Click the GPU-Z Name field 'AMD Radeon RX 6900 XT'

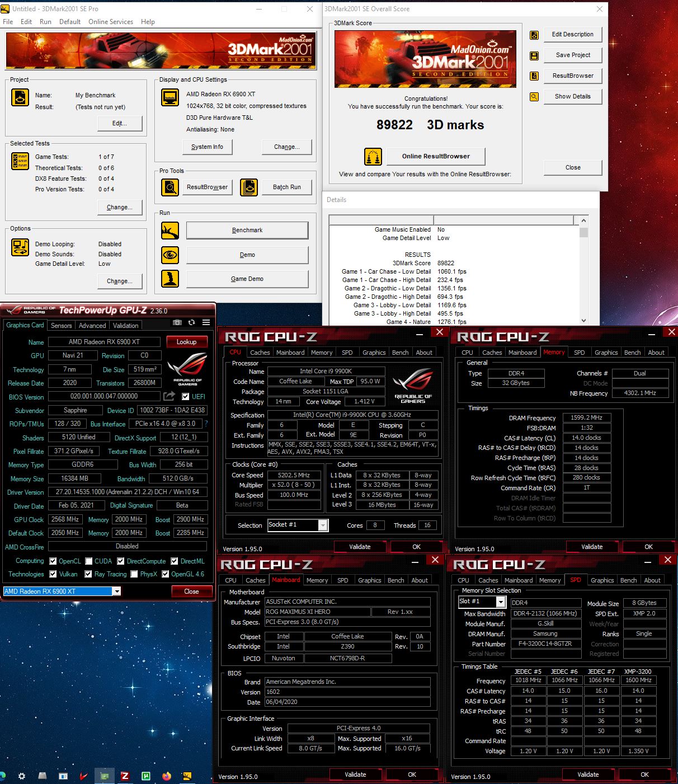104,342
